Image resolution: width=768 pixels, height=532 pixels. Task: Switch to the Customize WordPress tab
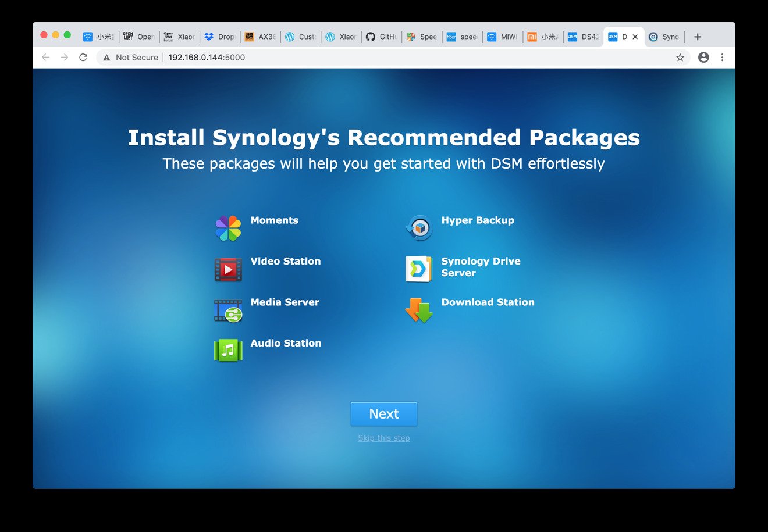click(300, 37)
